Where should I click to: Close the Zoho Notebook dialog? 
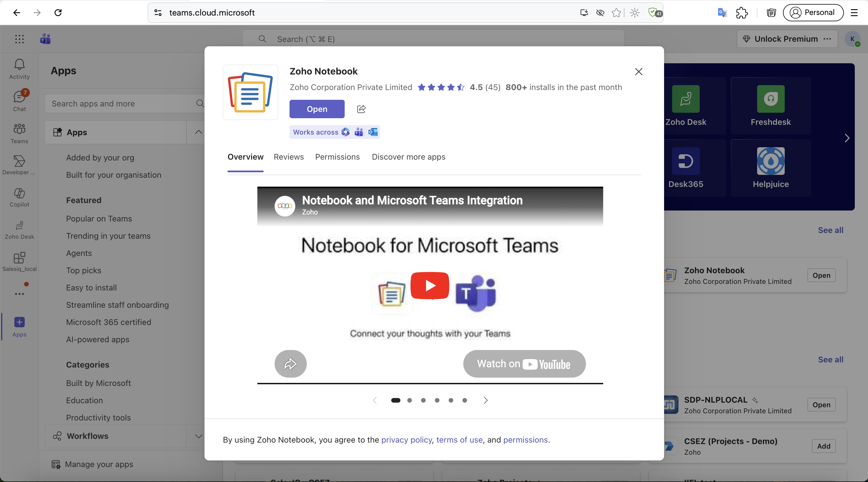tap(639, 72)
